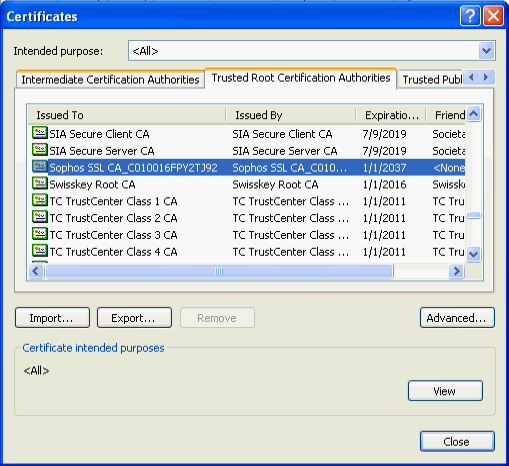Close the Certificates dialog with the X
This screenshot has height=466, width=509.
click(x=493, y=16)
